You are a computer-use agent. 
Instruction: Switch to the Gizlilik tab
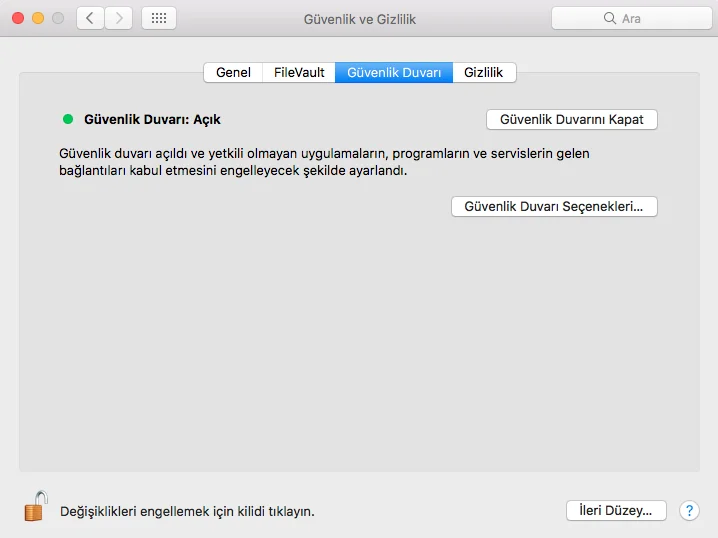coord(484,73)
